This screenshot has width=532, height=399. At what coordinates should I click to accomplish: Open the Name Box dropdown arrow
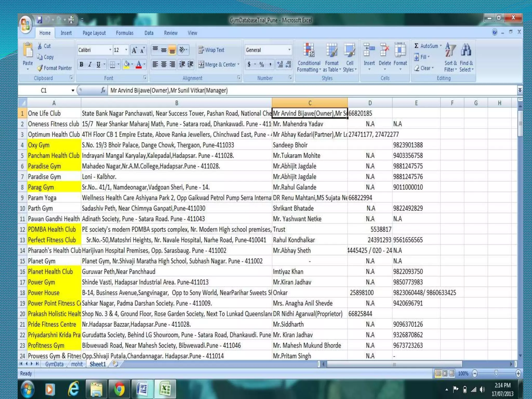coord(73,90)
